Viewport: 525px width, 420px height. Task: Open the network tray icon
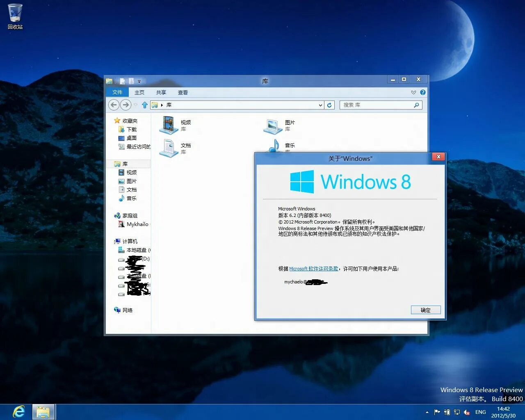[x=457, y=412]
